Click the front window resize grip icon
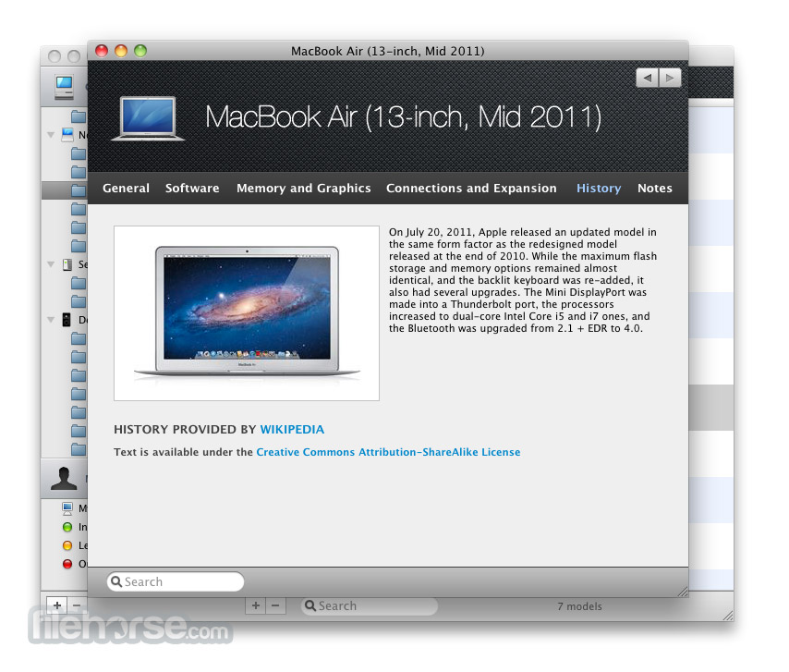The height and width of the screenshot is (672, 789). (x=683, y=592)
